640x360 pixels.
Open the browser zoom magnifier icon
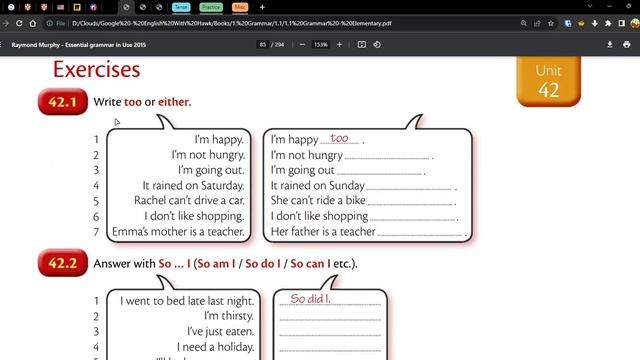[524, 23]
